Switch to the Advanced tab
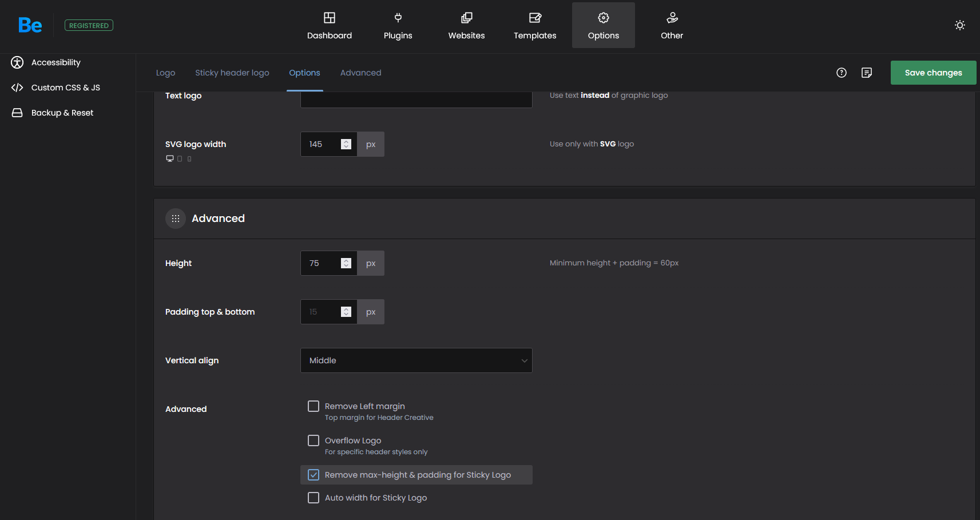 [360, 73]
